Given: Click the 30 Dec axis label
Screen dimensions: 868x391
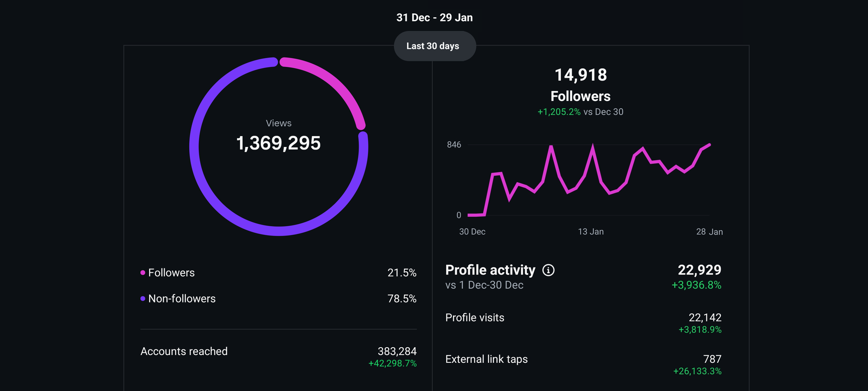Looking at the screenshot, I should 472,232.
